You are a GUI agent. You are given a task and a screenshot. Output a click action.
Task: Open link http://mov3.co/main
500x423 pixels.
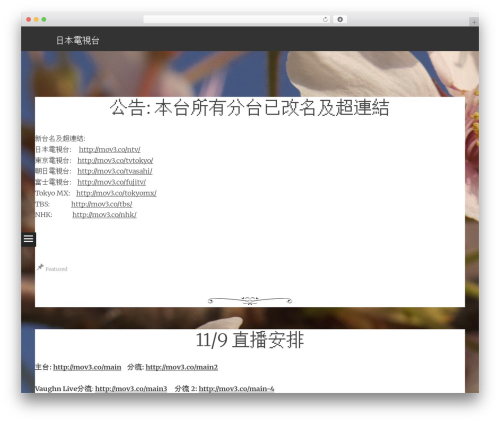[x=87, y=367]
